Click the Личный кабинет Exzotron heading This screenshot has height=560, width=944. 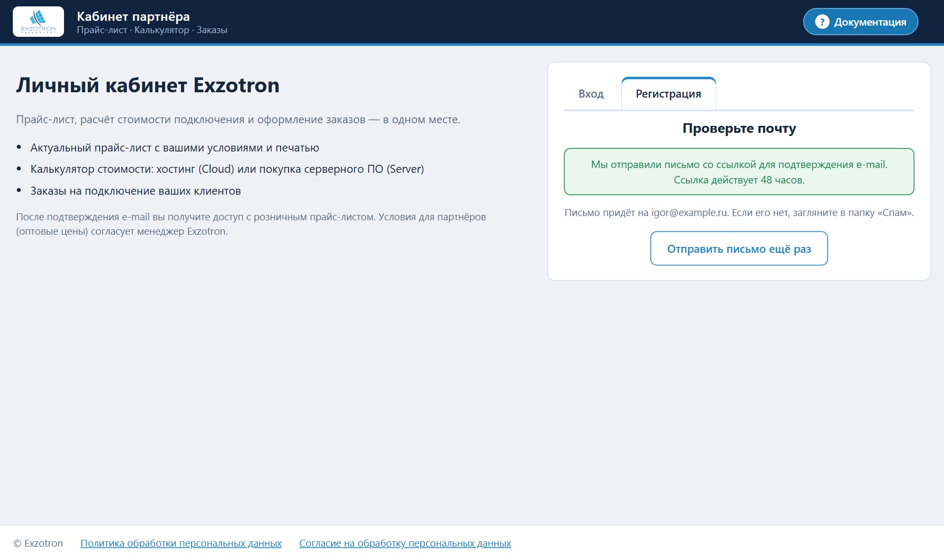pos(148,85)
